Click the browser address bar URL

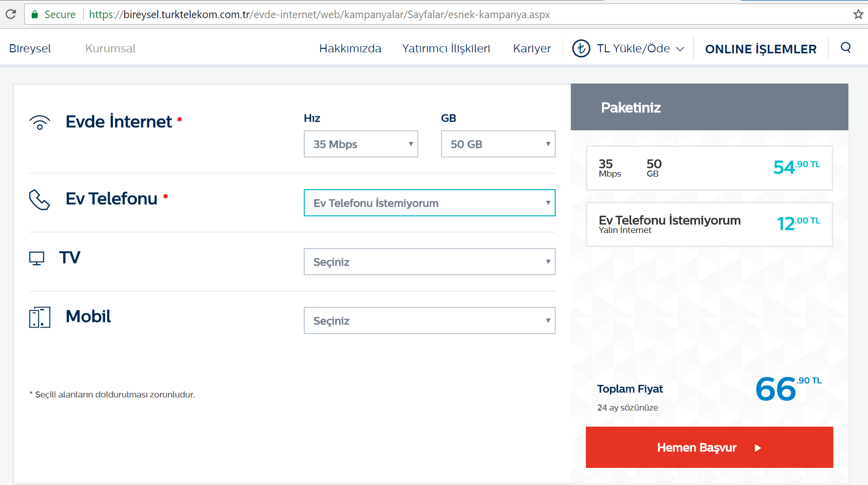(x=319, y=15)
